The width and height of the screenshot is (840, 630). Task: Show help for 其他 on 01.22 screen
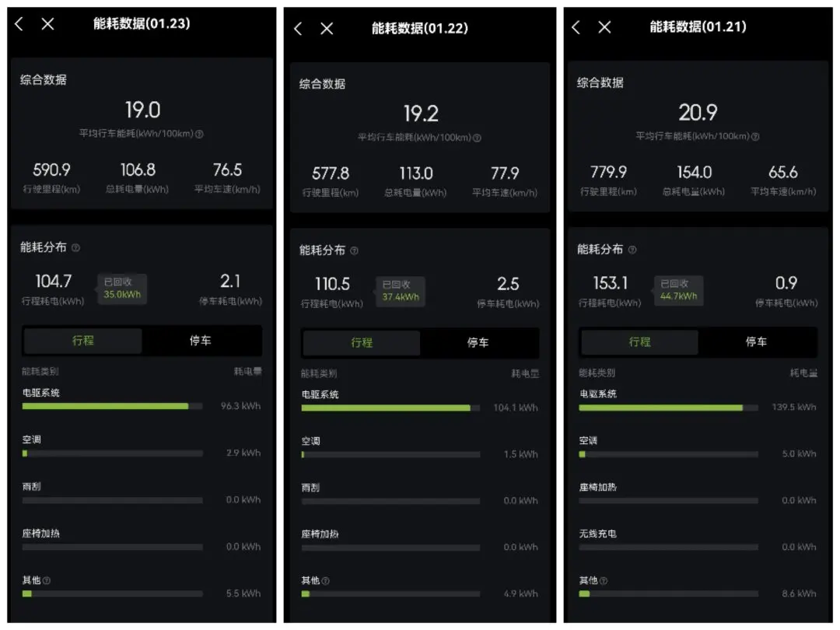[x=325, y=581]
